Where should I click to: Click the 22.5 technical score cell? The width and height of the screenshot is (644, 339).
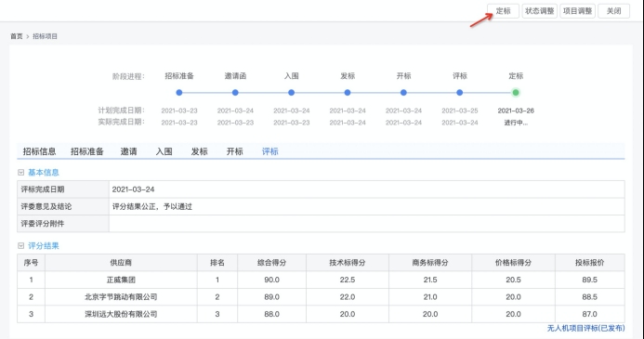(347, 280)
